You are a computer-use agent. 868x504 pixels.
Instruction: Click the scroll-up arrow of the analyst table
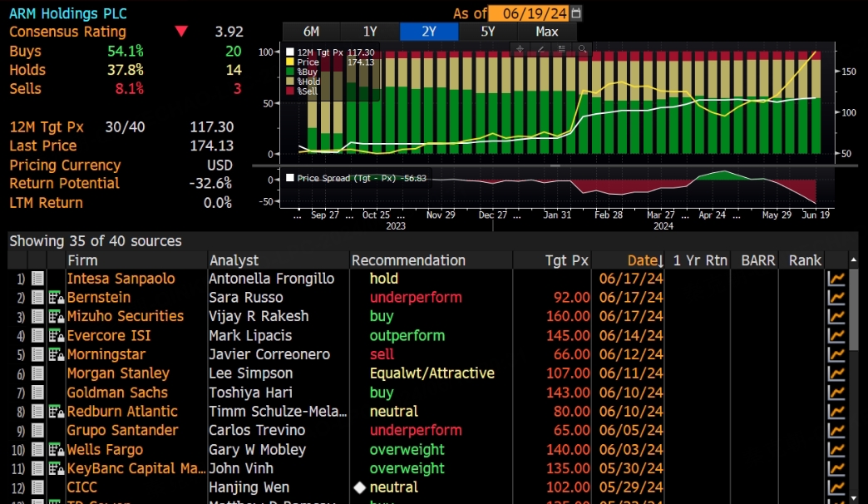tap(853, 260)
